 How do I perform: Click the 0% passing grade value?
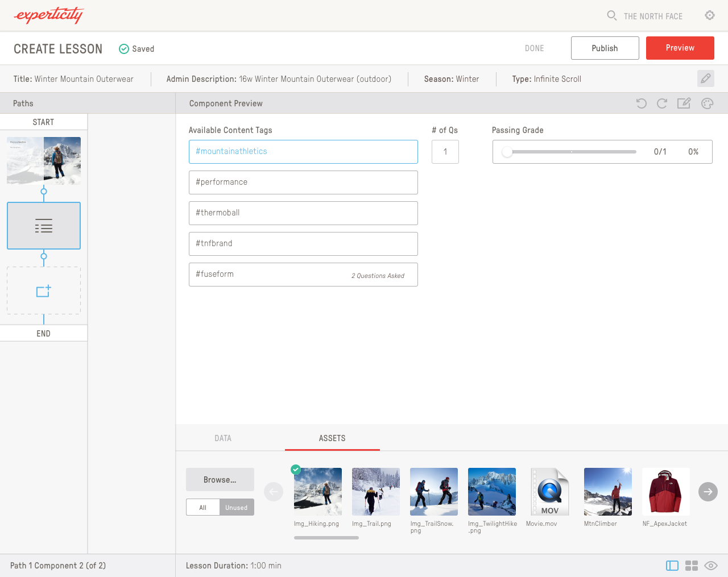tap(693, 152)
